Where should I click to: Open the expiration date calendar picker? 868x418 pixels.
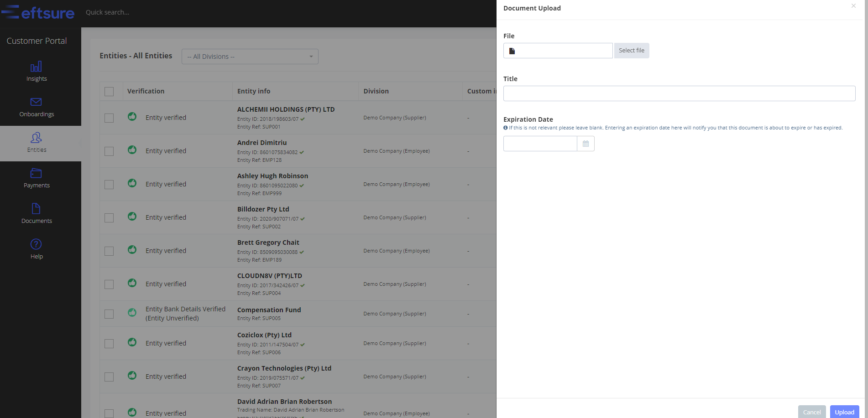[x=586, y=144]
